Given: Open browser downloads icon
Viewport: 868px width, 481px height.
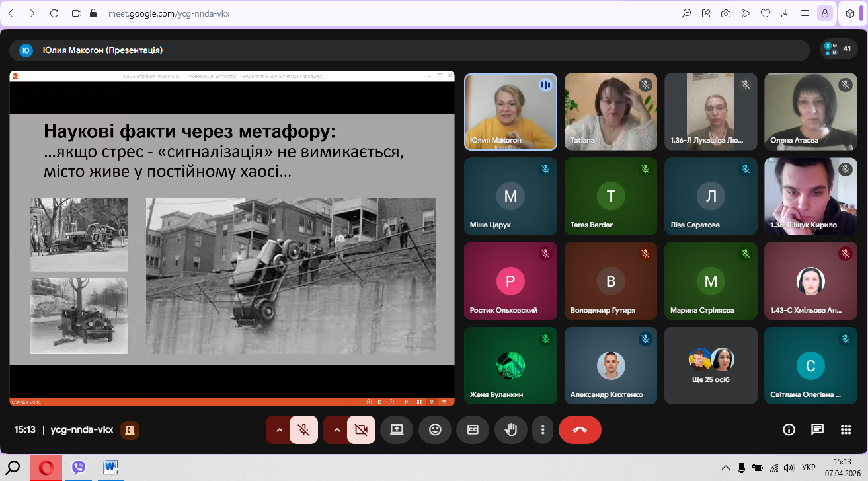Looking at the screenshot, I should pyautogui.click(x=785, y=13).
